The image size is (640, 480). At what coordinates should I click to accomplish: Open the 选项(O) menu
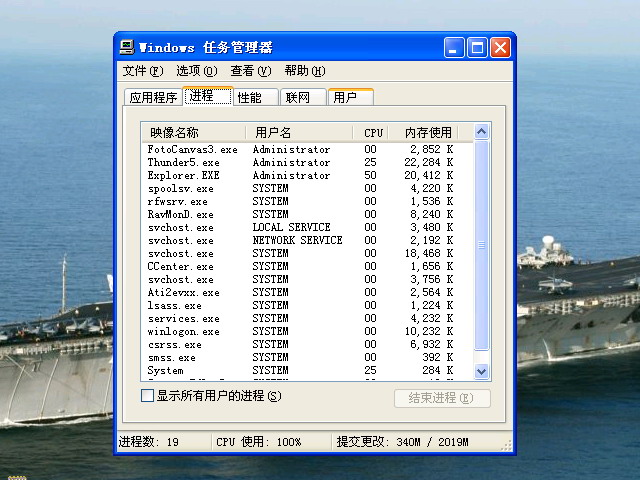[x=197, y=71]
